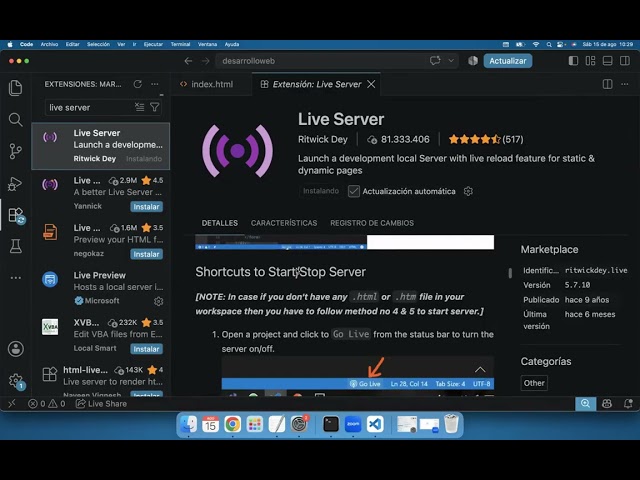Open Live Server extension settings gear

click(468, 191)
